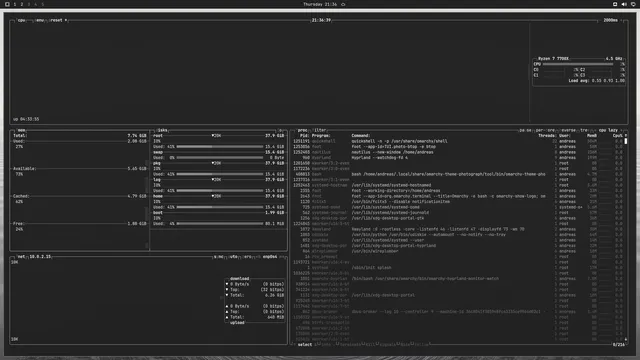Switch to workspace 1 in the top bar

coord(15,4)
